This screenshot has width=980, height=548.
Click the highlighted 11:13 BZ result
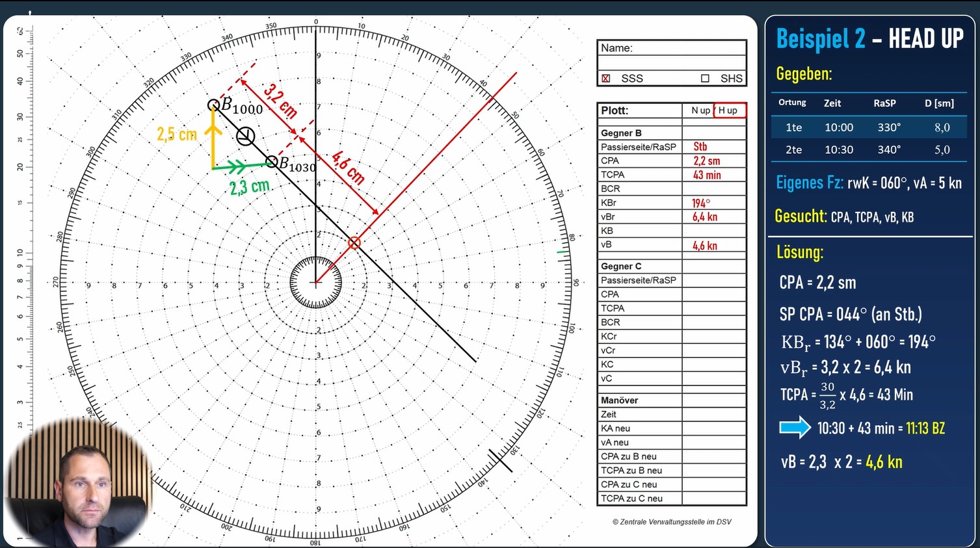click(x=925, y=428)
